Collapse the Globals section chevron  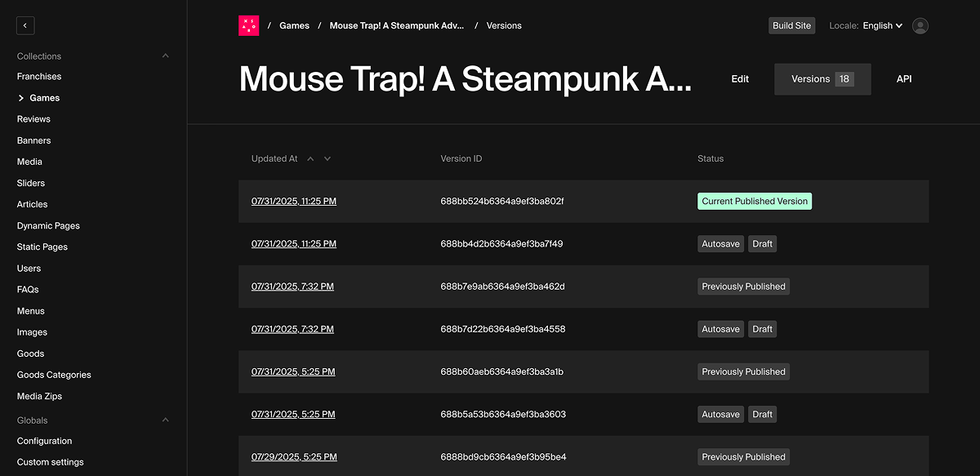[166, 420]
